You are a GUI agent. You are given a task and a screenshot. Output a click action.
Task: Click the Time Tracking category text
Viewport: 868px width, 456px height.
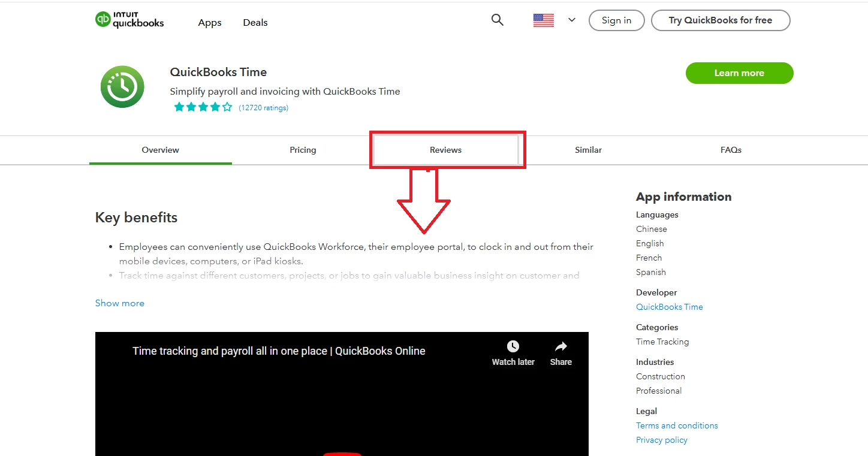coord(662,342)
